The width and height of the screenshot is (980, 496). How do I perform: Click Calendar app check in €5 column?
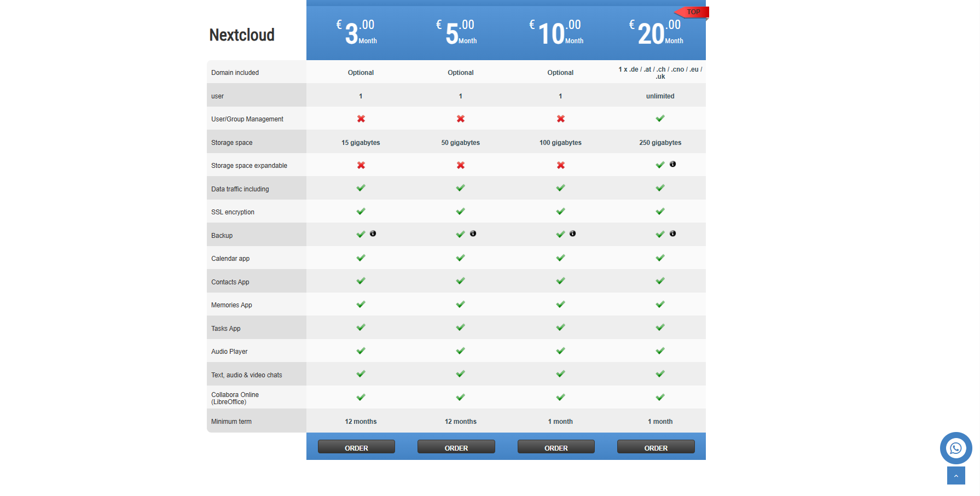pyautogui.click(x=461, y=258)
